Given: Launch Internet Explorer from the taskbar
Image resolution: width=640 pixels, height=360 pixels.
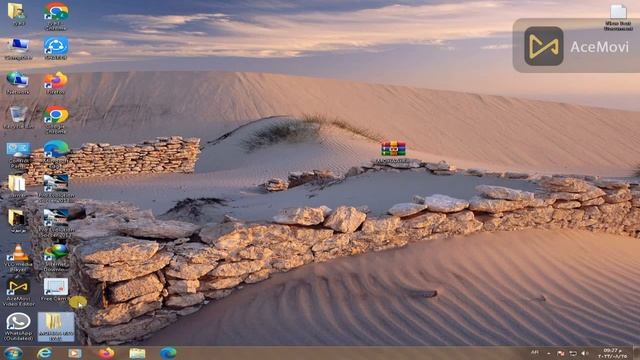Looking at the screenshot, I should pos(44,353).
